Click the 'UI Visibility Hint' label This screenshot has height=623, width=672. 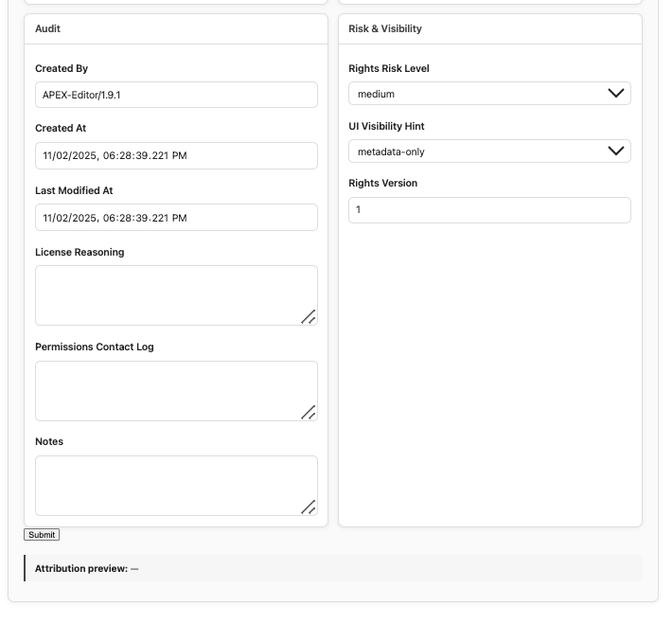pos(386,126)
